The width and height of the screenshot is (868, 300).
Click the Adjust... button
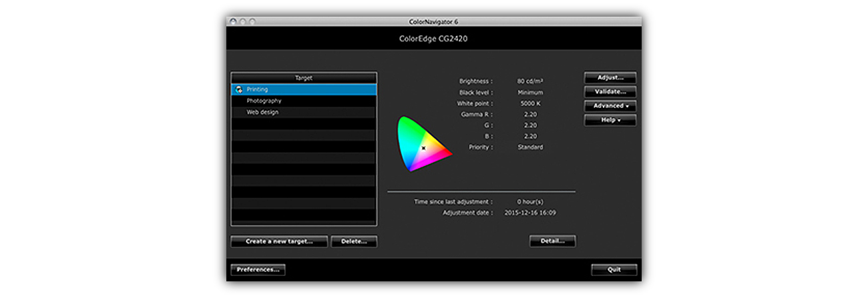click(610, 77)
